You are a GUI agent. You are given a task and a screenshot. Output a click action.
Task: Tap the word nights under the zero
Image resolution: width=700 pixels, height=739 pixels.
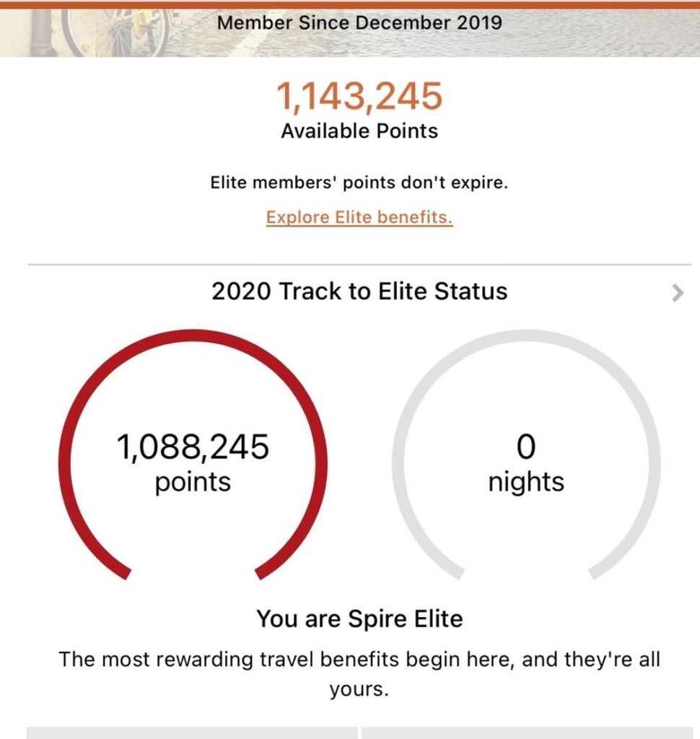click(x=526, y=481)
